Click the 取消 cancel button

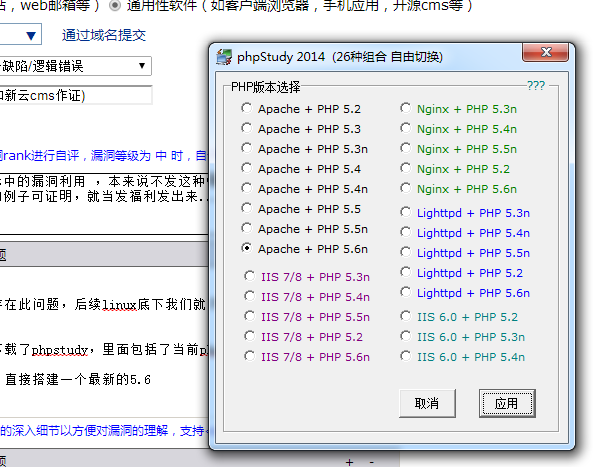pyautogui.click(x=427, y=403)
